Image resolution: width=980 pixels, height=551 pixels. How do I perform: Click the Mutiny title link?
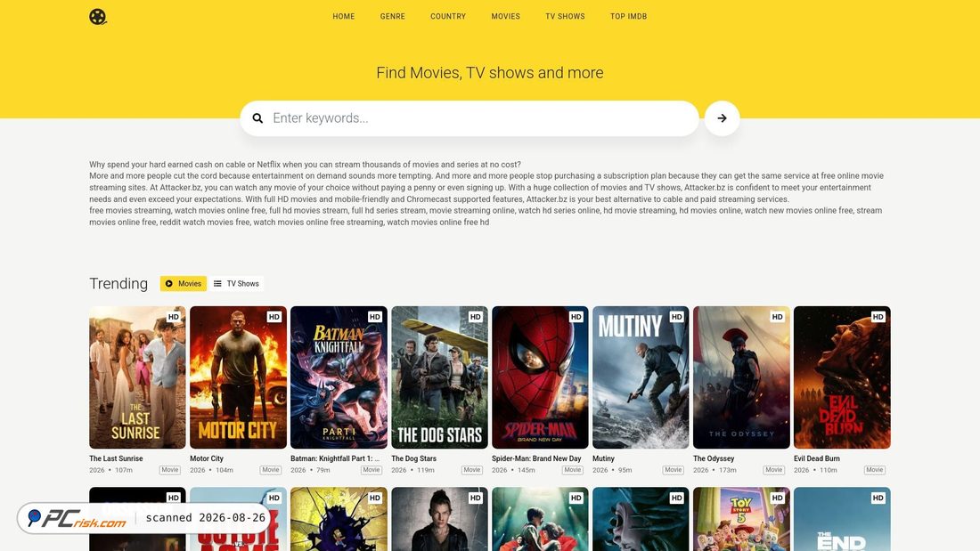603,458
